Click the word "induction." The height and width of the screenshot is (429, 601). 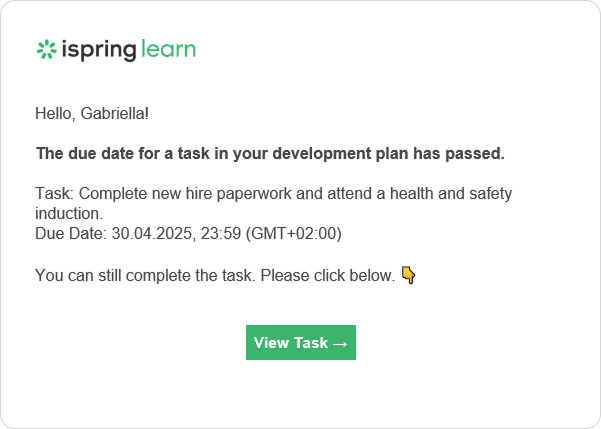[x=69, y=213]
